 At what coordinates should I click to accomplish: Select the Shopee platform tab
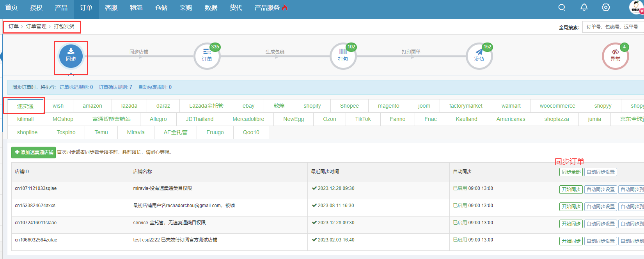[349, 106]
